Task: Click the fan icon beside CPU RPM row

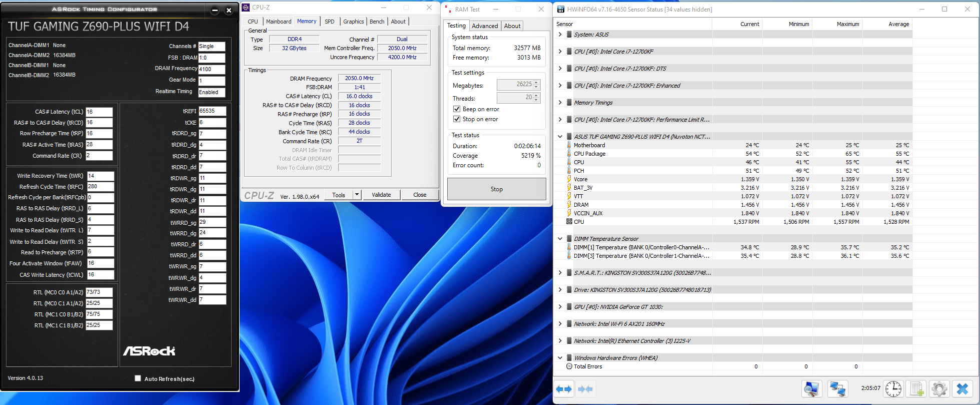Action: coord(569,222)
